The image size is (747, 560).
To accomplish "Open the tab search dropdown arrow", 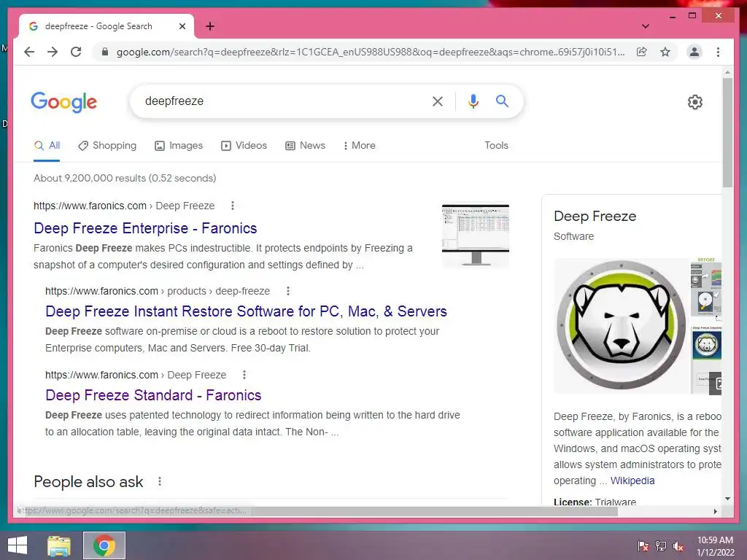I will coord(646,26).
